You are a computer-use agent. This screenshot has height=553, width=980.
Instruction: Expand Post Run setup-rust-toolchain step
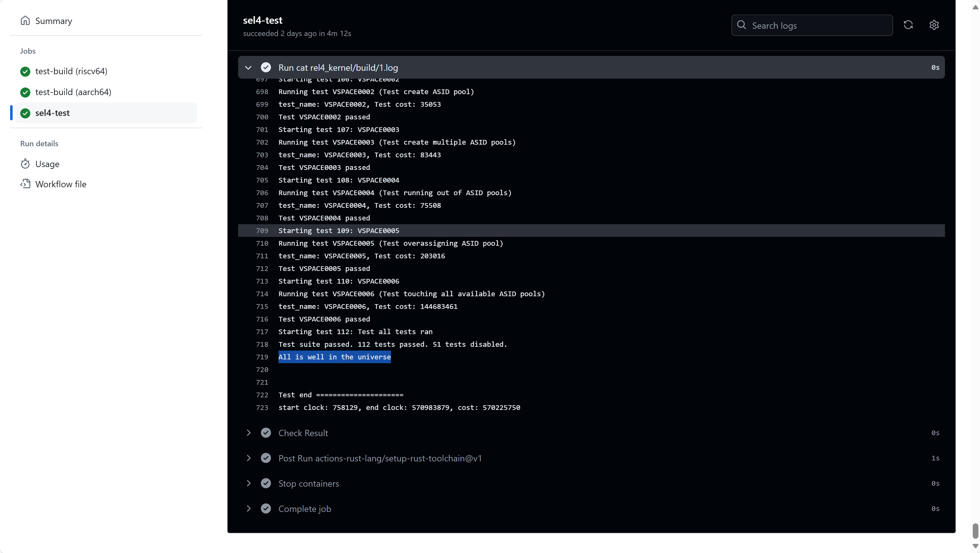tap(249, 458)
